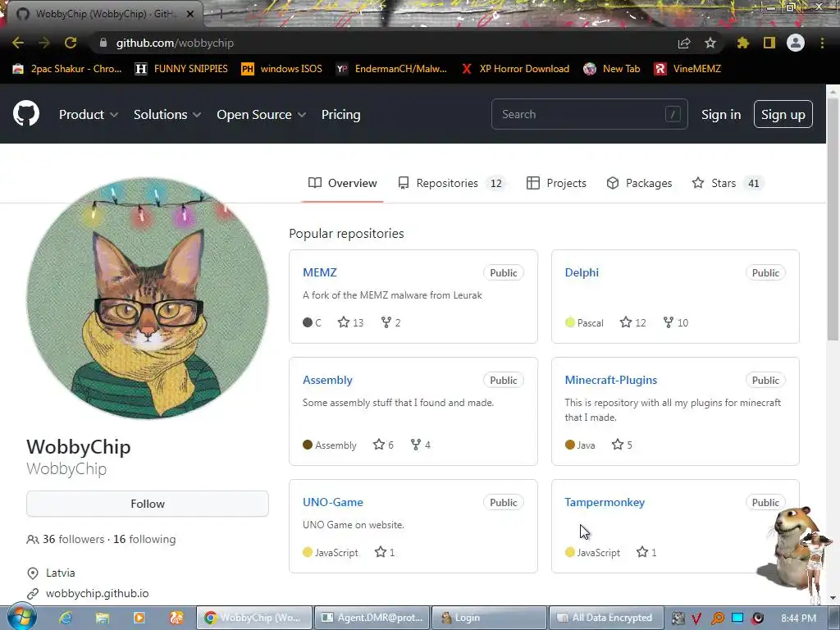The image size is (840, 630).
Task: Click the GitHub octocat logo
Action: pos(25,113)
